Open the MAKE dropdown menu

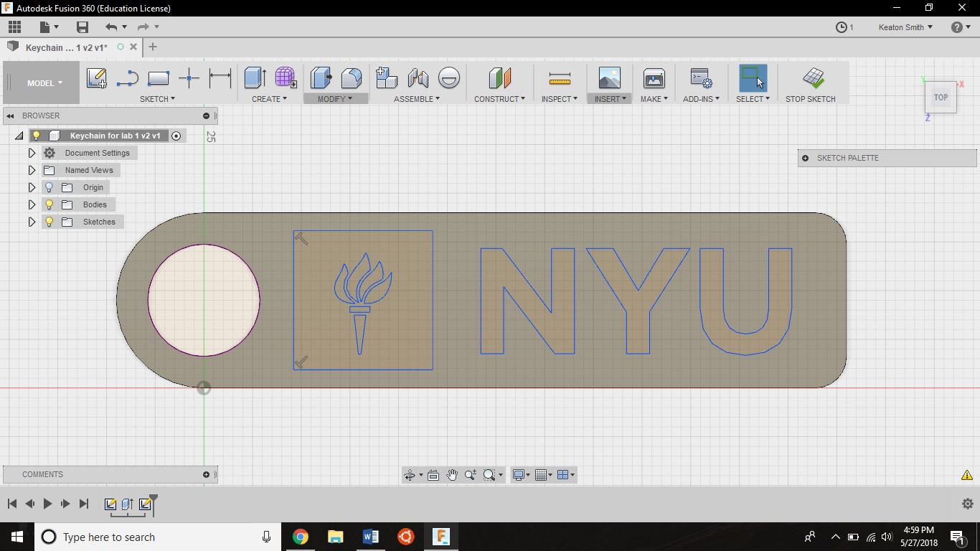click(654, 99)
